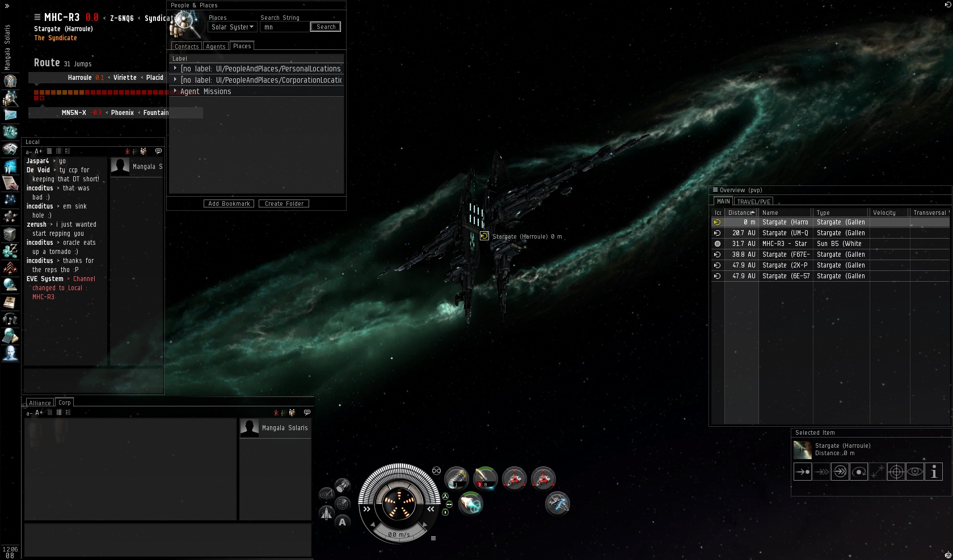Click the HUD capacitor center dial
Image resolution: width=953 pixels, height=560 pixels.
[399, 504]
